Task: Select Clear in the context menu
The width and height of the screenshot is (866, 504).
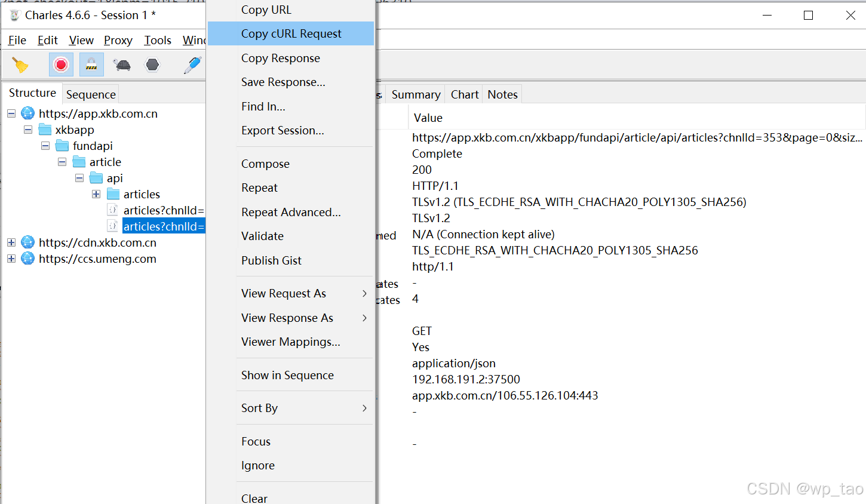Action: coord(291,497)
